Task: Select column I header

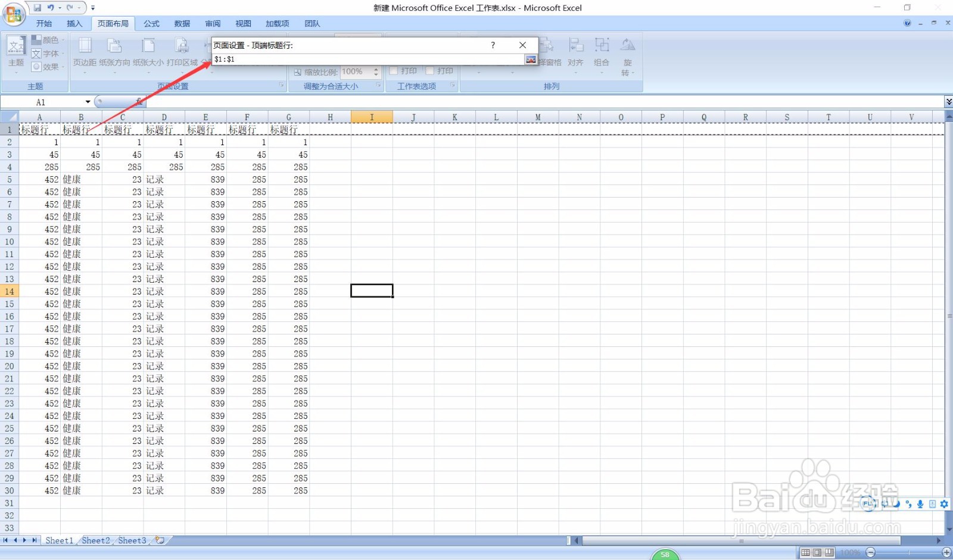Action: (x=372, y=117)
